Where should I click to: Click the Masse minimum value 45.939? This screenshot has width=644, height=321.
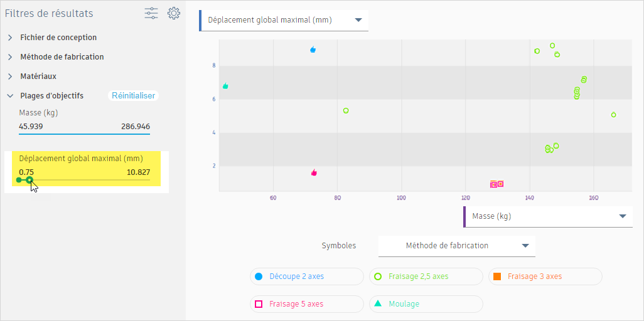tap(31, 127)
